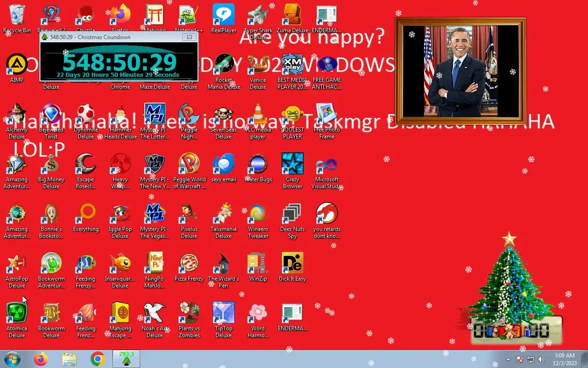Select the TipTop Deluxe cocktail icon
Viewport: 588px width, 368px height.
[x=224, y=320]
